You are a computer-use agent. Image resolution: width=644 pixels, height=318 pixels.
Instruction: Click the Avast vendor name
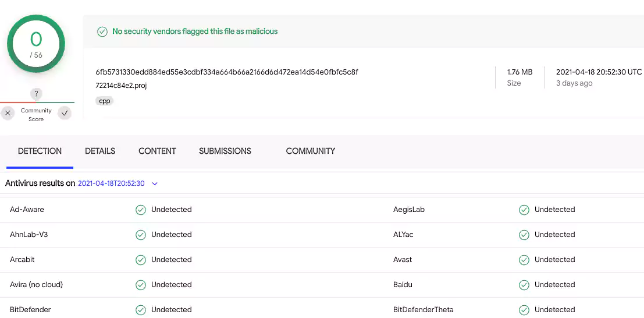coord(403,260)
